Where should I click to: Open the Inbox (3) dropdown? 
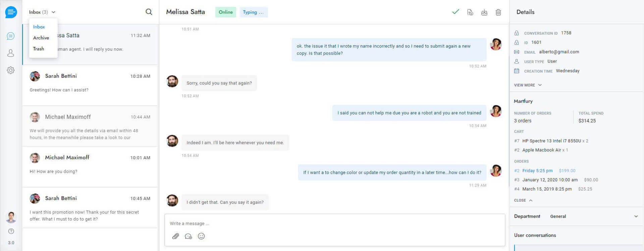[42, 12]
